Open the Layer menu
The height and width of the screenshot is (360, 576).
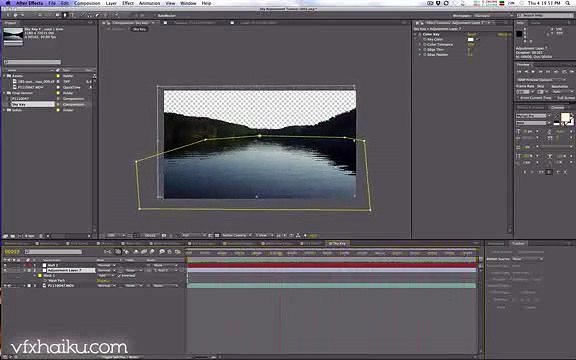(111, 3)
